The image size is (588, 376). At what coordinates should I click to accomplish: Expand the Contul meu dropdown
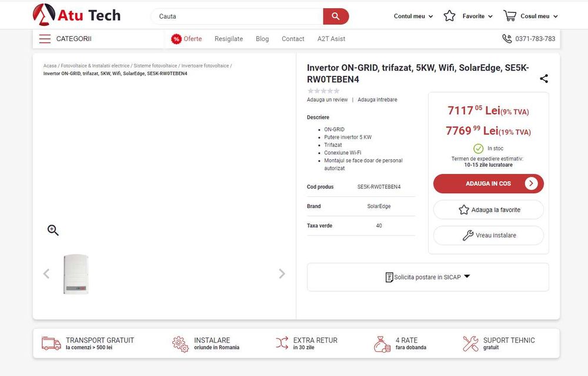click(x=413, y=16)
